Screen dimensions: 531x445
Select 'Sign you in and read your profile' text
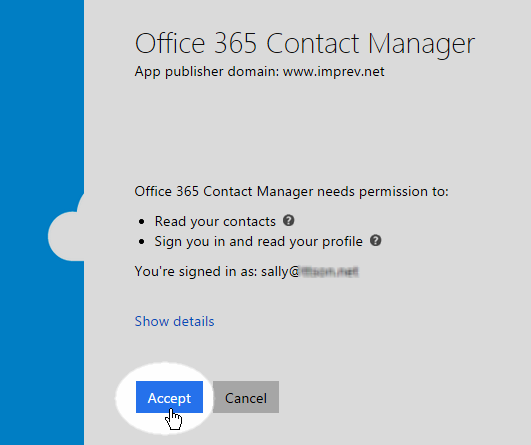click(259, 241)
